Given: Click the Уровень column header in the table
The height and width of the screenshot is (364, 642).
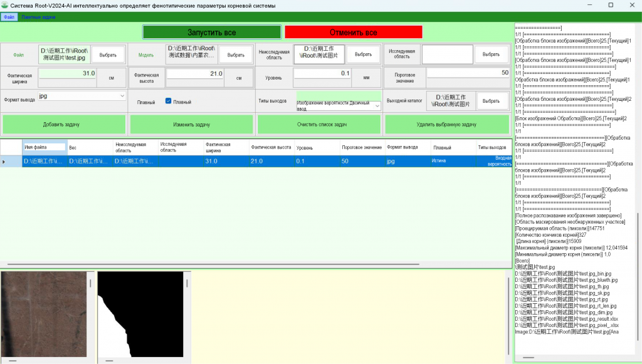Looking at the screenshot, I should 317,147.
